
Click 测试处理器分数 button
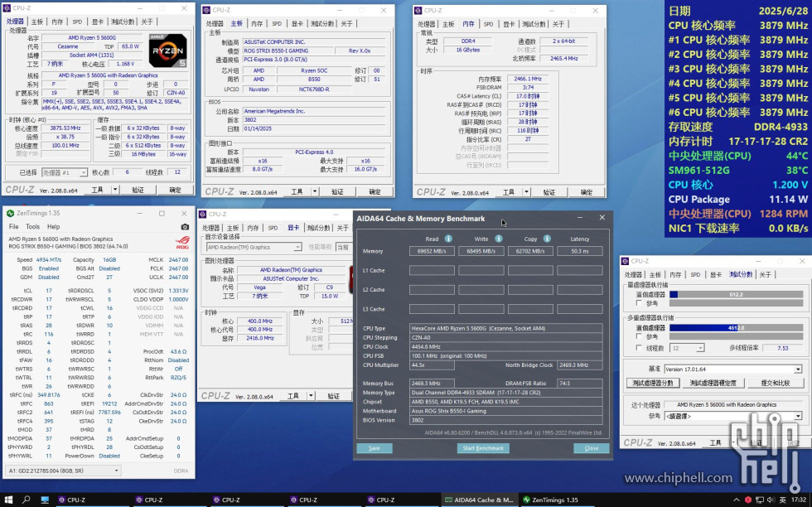pos(653,384)
